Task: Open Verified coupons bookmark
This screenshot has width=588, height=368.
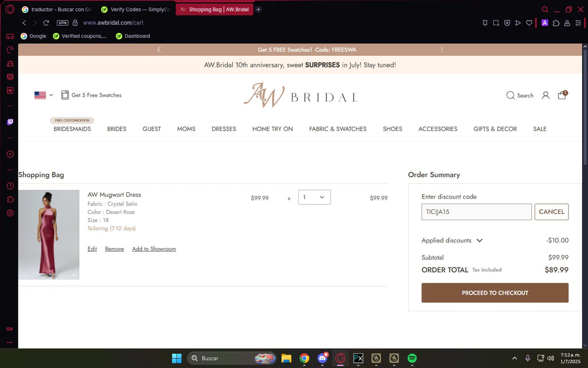Action: [80, 36]
